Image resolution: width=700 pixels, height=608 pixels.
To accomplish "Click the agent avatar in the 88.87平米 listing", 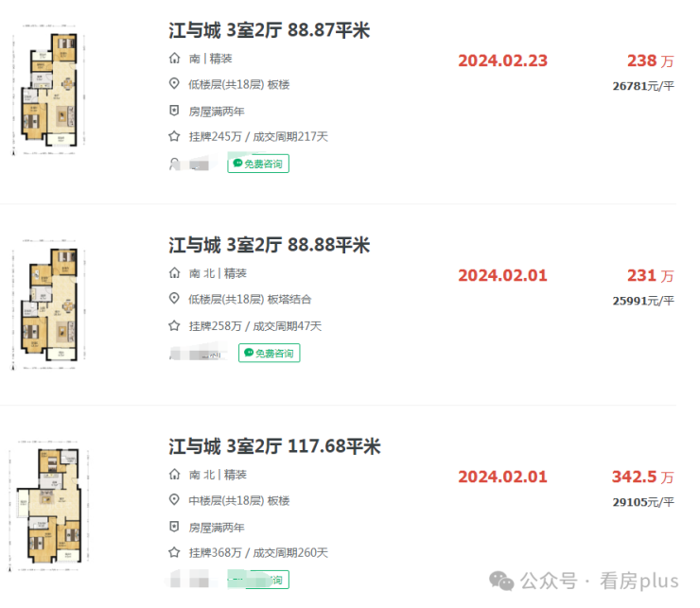I will click(175, 164).
